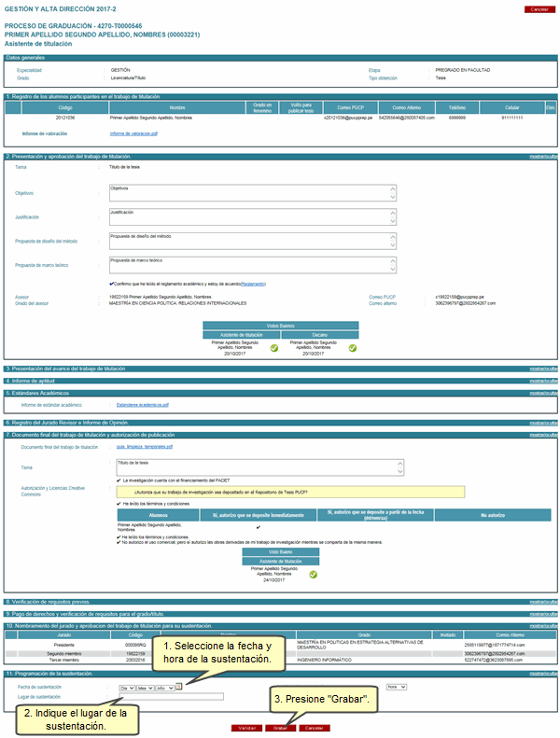The height and width of the screenshot is (738, 560).
Task: Click the 'Segundo miembro' jury row
Action: [281, 654]
